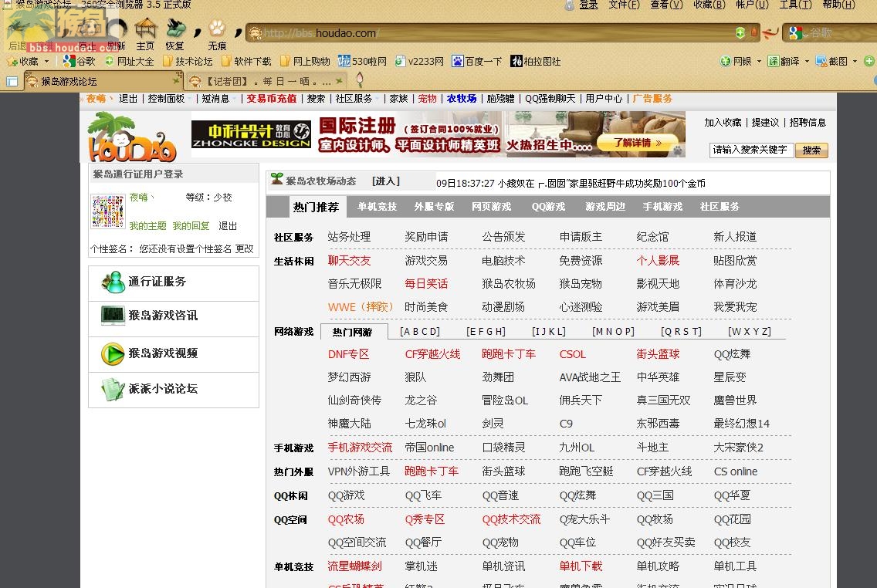Select the [W X Y Z] online games tab
The image size is (877, 588).
click(749, 332)
